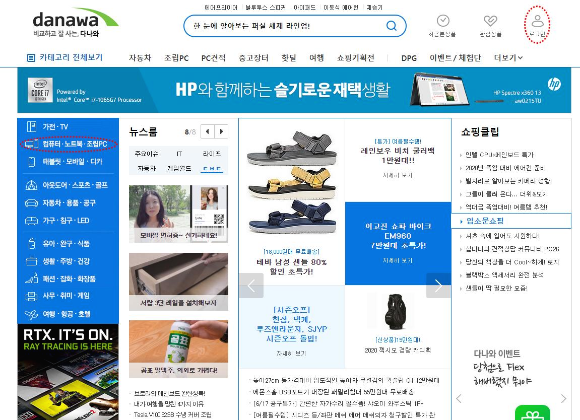Screen dimensions: 580x420
Task: Open the 자동차 top menu
Action: coord(140,58)
